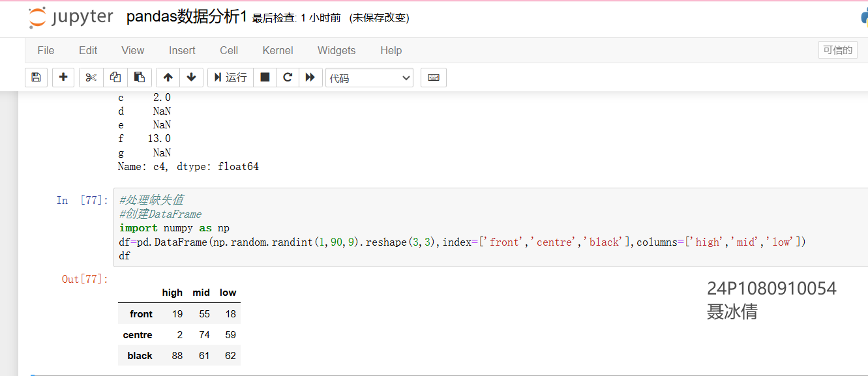
Task: Click the cell value 18
Action: click(230, 314)
